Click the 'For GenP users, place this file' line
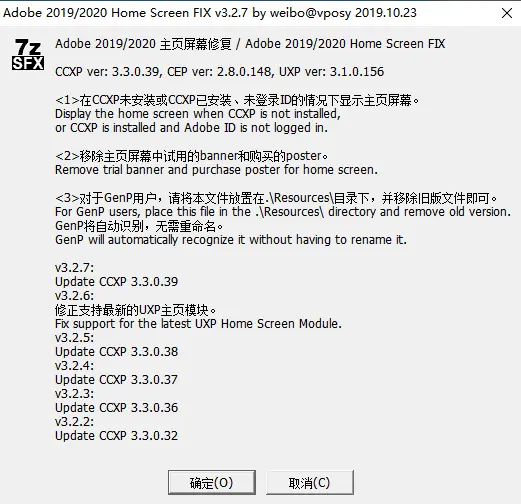 click(283, 212)
